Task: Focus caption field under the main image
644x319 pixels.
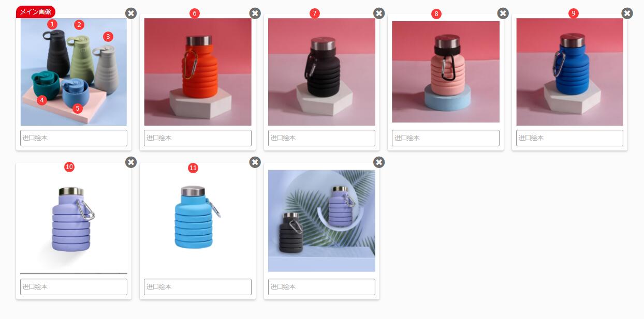Action: 74,138
